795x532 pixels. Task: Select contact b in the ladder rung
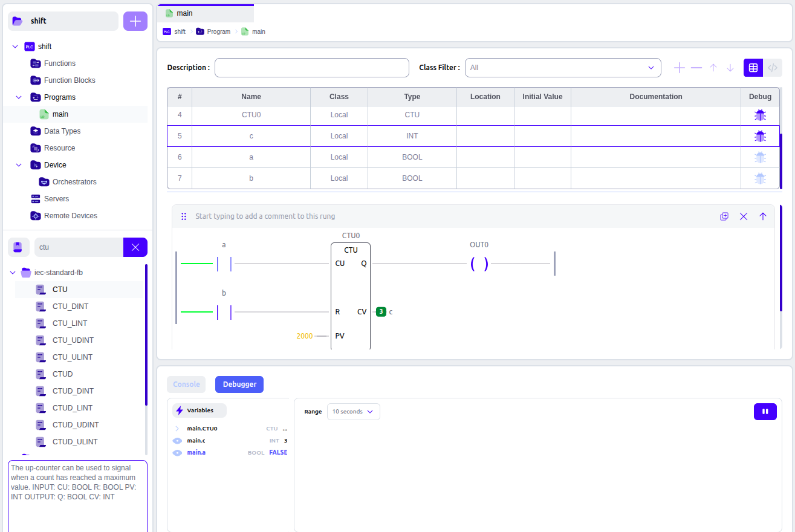coord(224,313)
